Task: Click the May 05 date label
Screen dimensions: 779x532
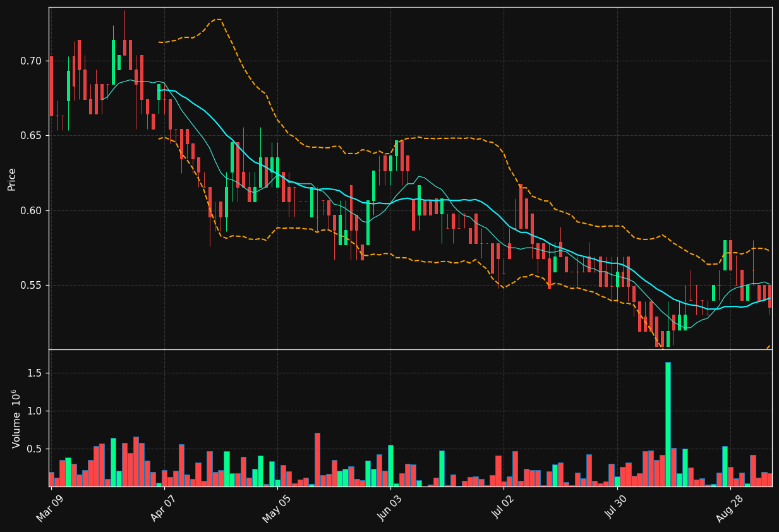Action: coord(275,508)
